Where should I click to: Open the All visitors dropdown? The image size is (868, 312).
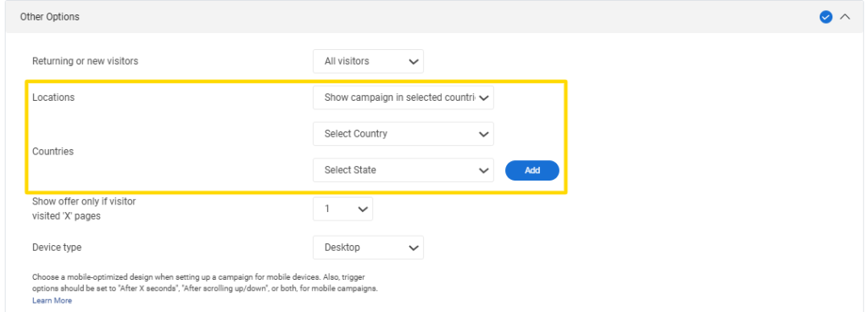click(x=368, y=61)
